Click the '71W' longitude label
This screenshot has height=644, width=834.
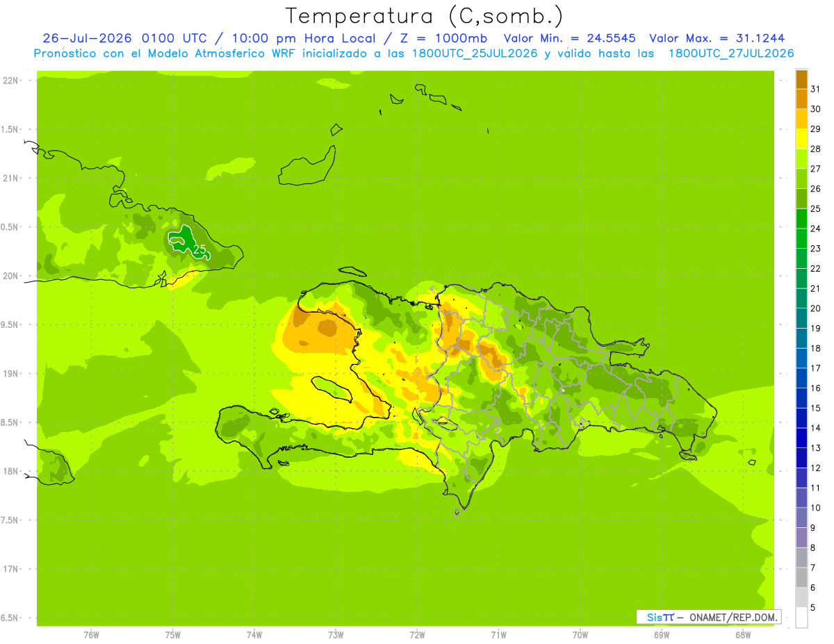coord(498,635)
